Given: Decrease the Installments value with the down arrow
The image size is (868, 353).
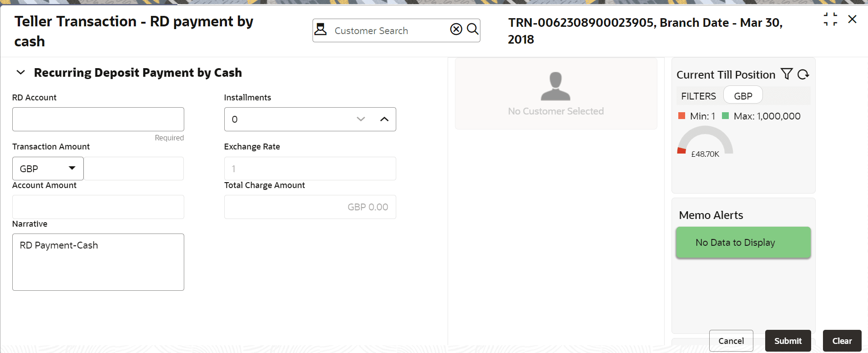Looking at the screenshot, I should [x=361, y=119].
